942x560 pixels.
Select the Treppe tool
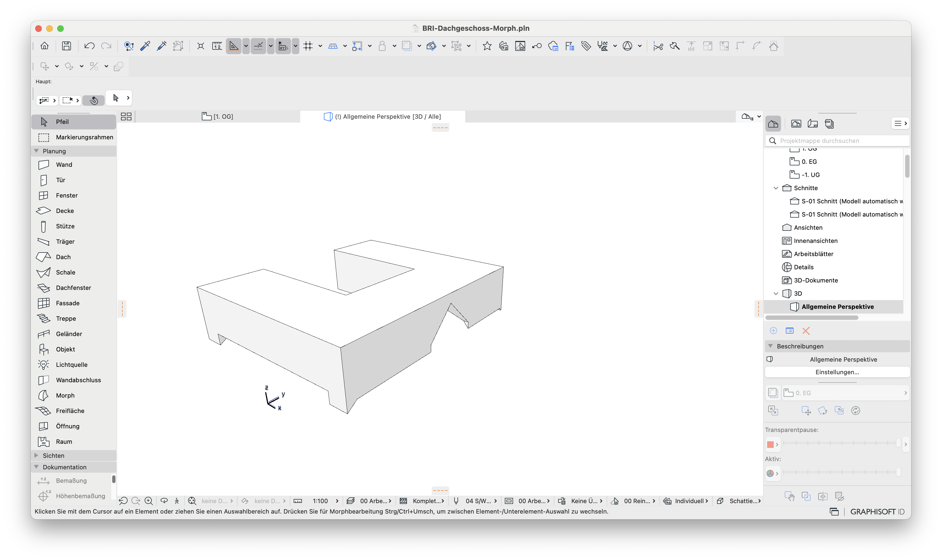click(x=74, y=319)
